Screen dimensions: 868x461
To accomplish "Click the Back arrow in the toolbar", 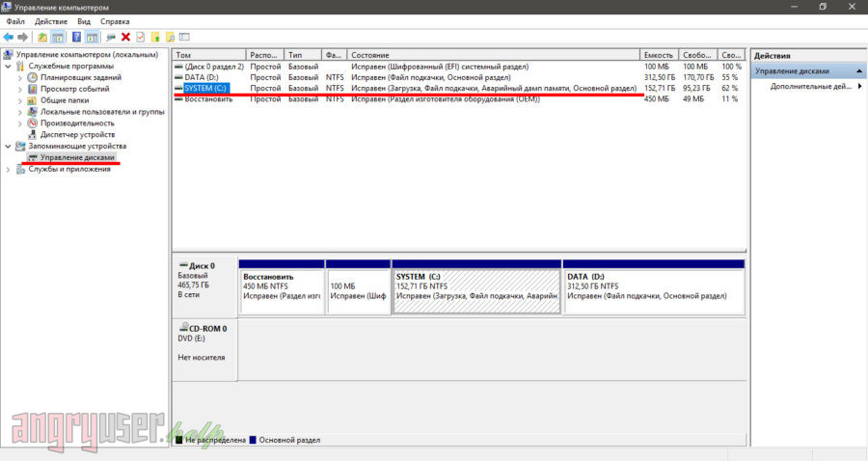I will coord(9,37).
